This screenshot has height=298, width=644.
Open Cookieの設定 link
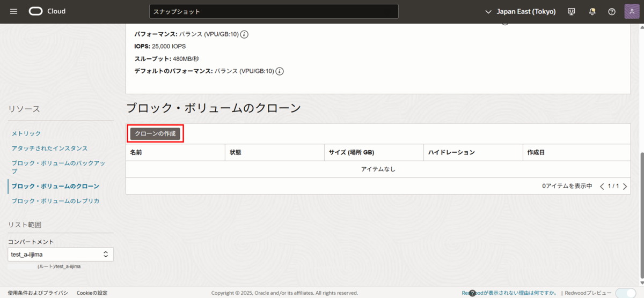(x=92, y=293)
